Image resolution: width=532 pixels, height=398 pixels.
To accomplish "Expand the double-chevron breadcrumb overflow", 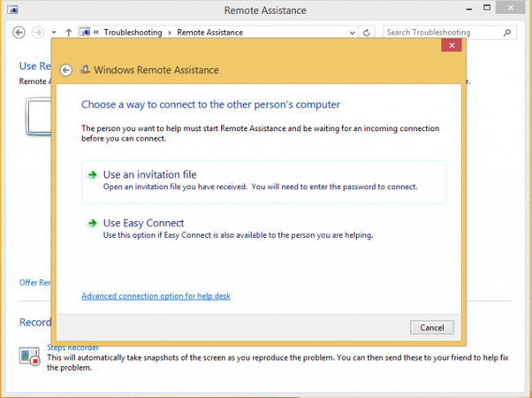I will pos(96,33).
